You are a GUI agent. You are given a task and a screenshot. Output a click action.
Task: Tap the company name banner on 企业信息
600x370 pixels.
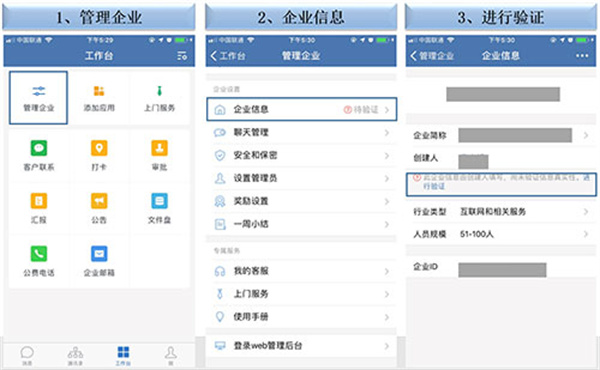(503, 94)
